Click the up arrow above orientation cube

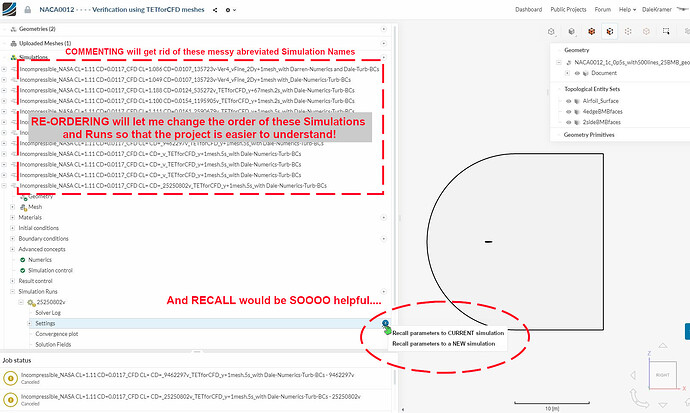pos(663,346)
